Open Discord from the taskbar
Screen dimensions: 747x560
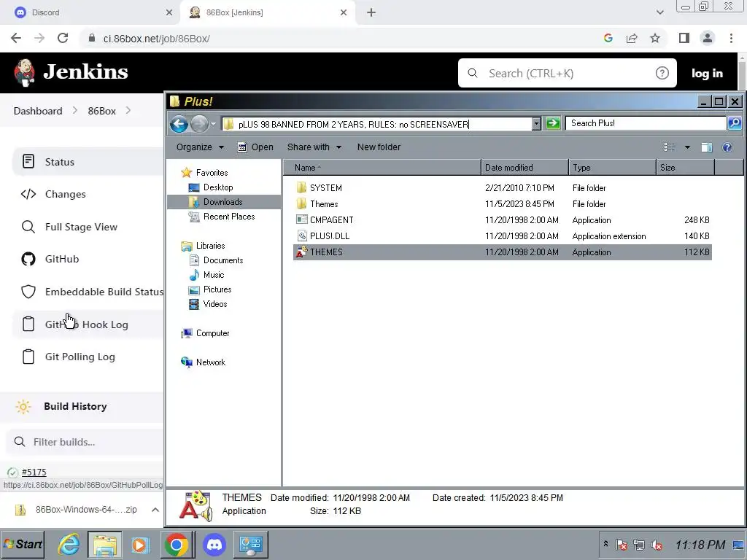tap(214, 544)
